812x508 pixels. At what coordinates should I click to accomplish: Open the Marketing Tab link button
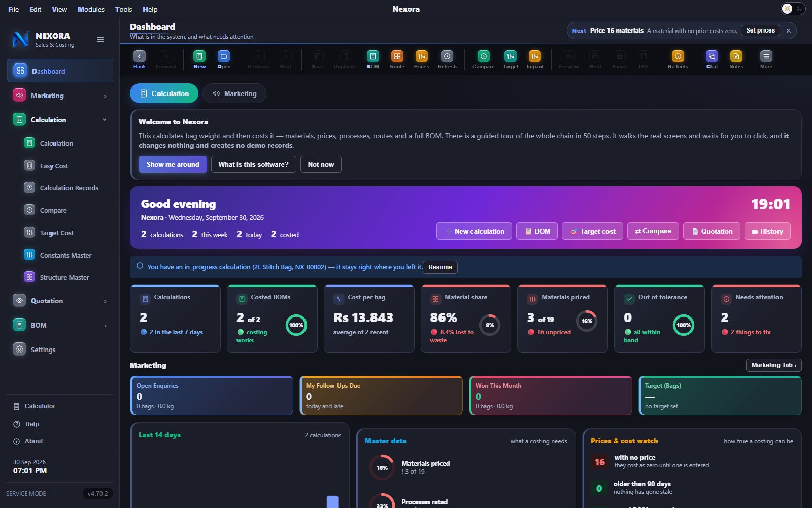point(773,365)
